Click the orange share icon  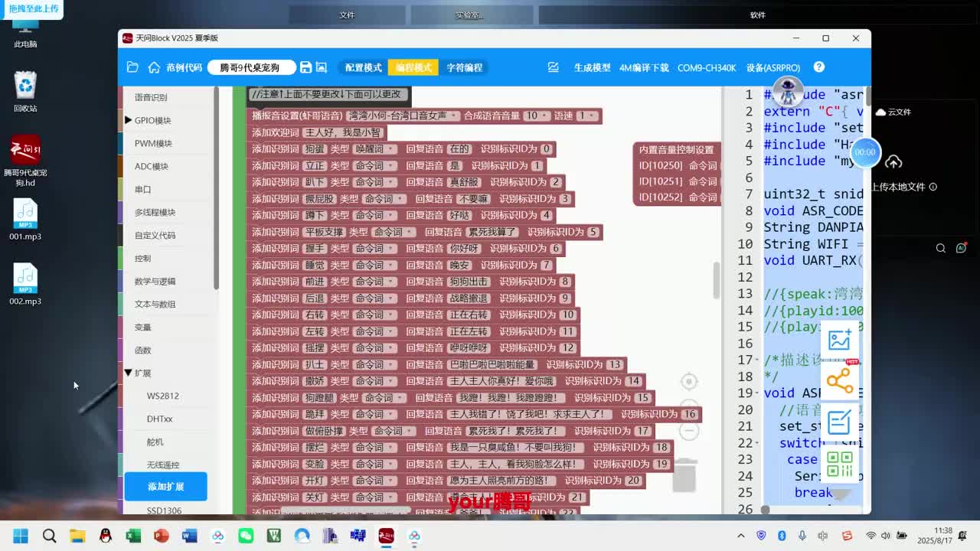pos(840,381)
